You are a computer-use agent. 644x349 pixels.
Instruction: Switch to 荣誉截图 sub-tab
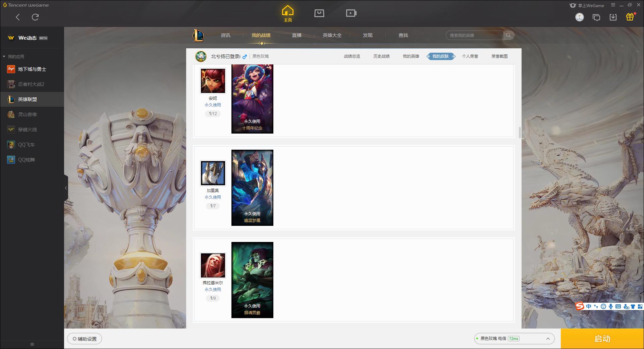[x=499, y=56]
